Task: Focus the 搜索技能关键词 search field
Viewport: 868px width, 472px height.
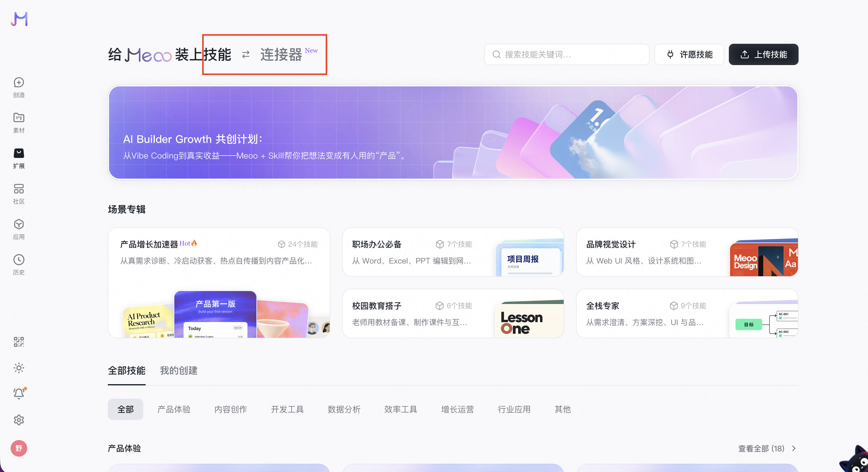Action: point(567,54)
